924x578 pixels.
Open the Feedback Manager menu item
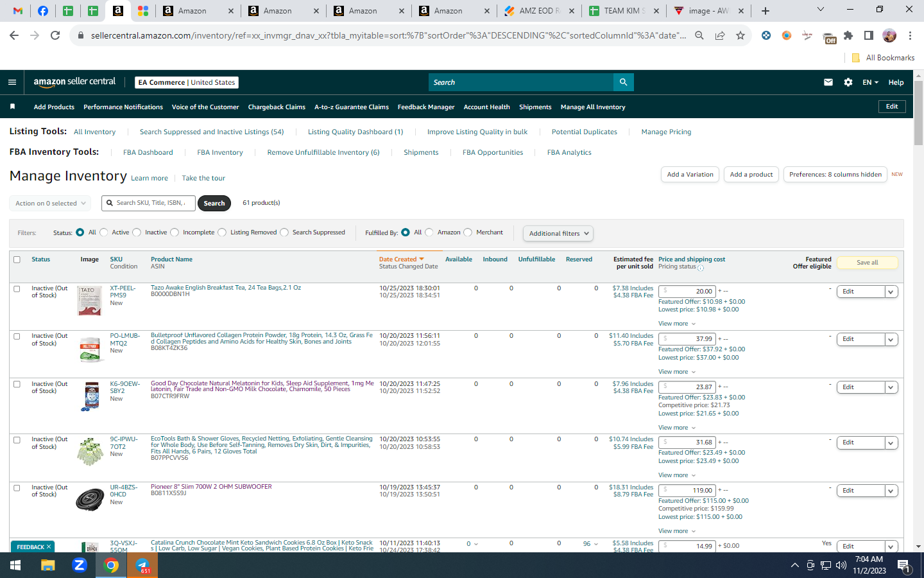pyautogui.click(x=426, y=107)
